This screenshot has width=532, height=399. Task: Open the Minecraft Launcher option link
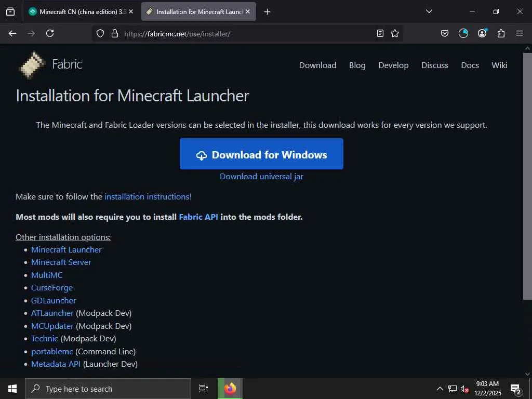point(66,250)
